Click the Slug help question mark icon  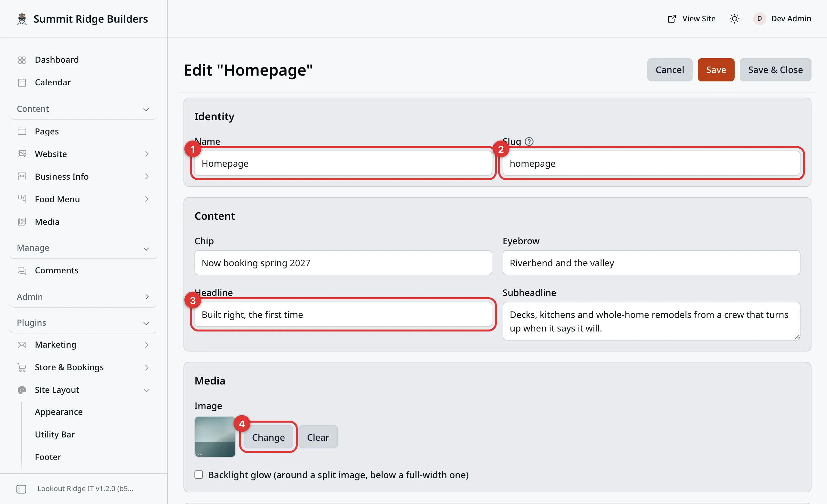point(529,141)
